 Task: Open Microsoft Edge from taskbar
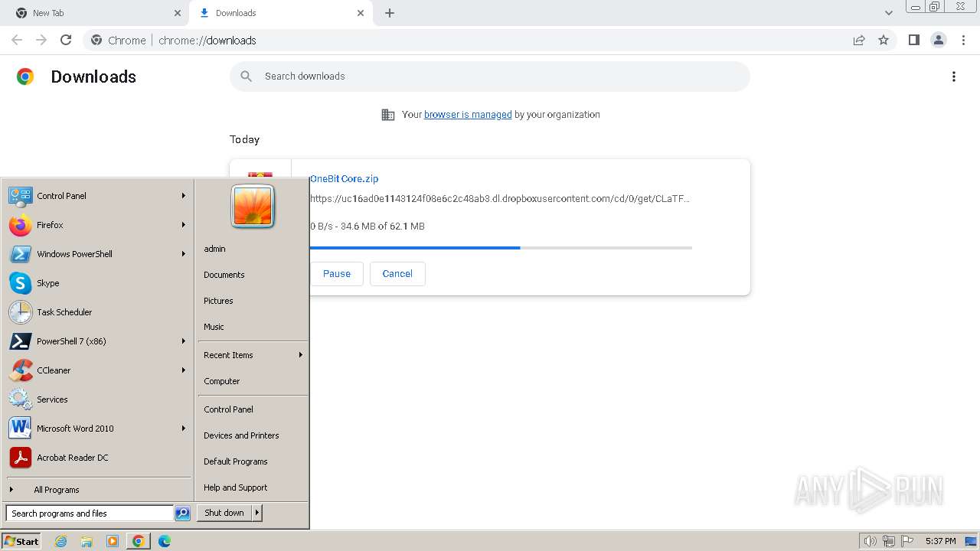165,541
